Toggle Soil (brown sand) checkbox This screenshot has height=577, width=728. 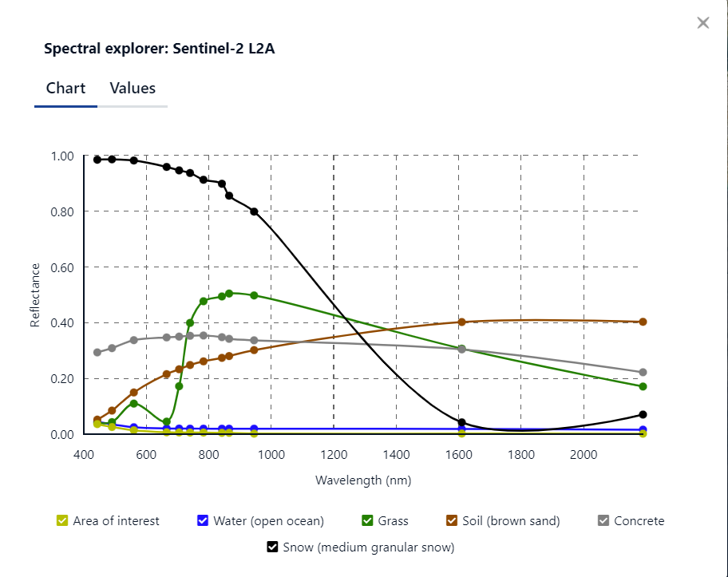click(x=452, y=521)
